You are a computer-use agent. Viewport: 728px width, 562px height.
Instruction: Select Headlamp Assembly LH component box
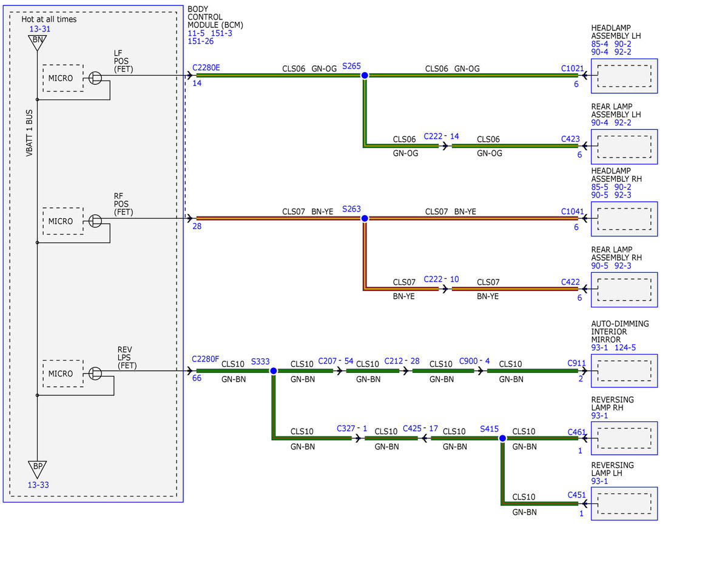[624, 76]
